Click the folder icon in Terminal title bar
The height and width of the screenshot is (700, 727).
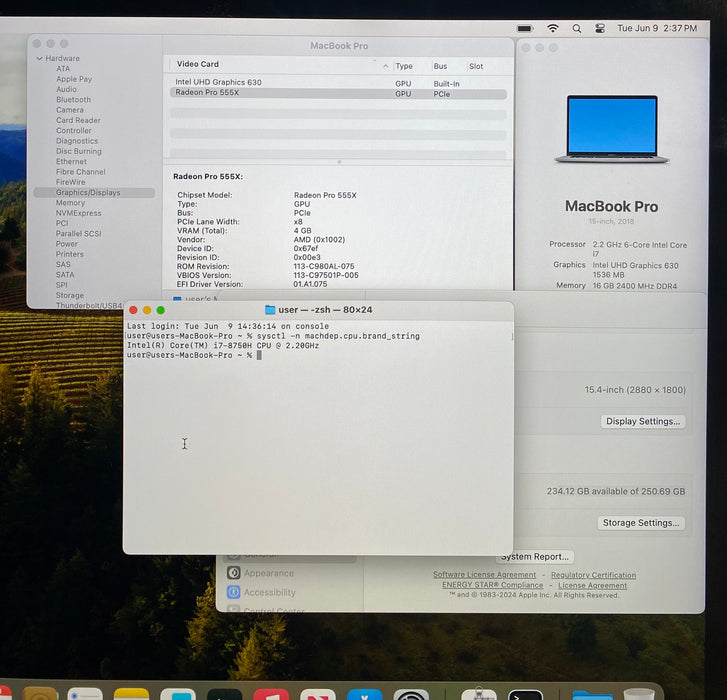coord(270,310)
